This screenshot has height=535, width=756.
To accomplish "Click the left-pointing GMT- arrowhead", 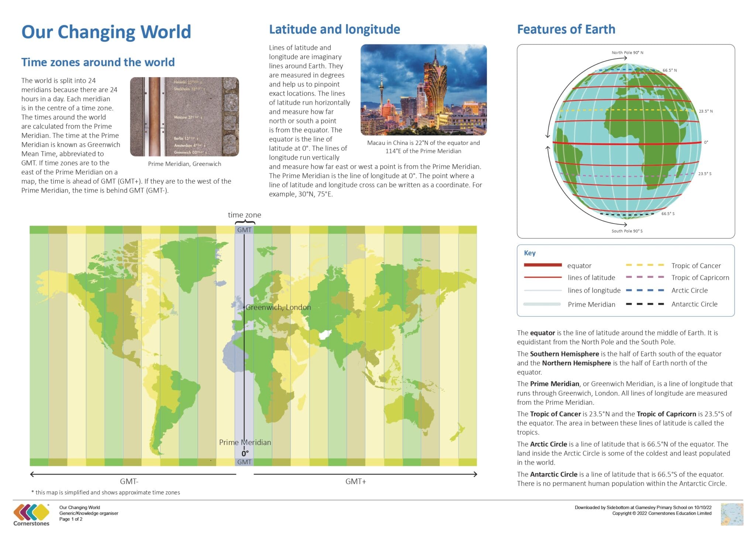I will 32,474.
